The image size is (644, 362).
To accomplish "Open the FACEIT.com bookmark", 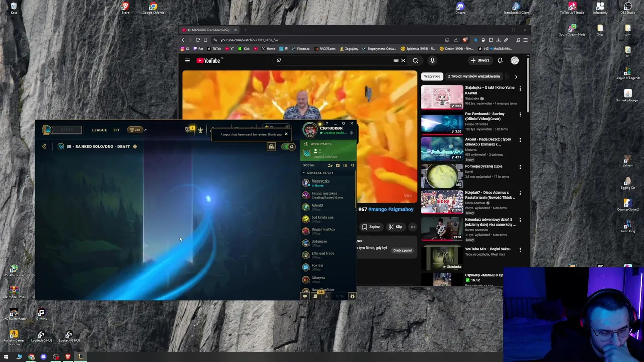I will [x=325, y=49].
